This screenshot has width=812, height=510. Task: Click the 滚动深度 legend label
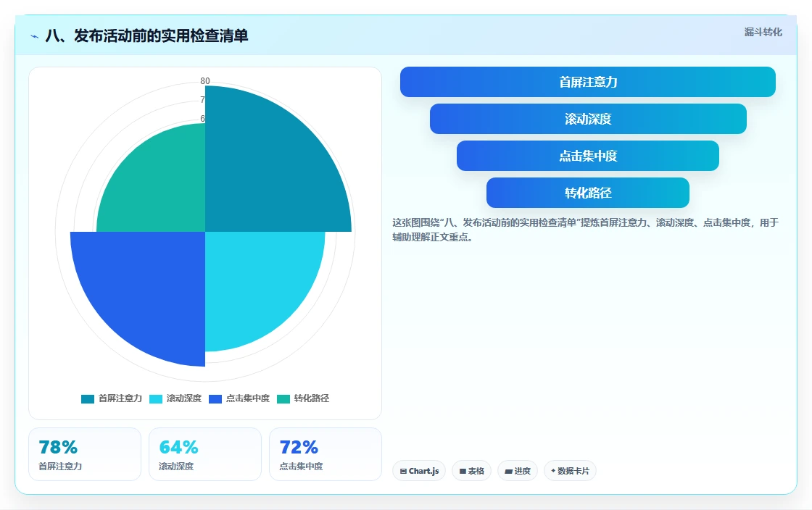tap(184, 398)
